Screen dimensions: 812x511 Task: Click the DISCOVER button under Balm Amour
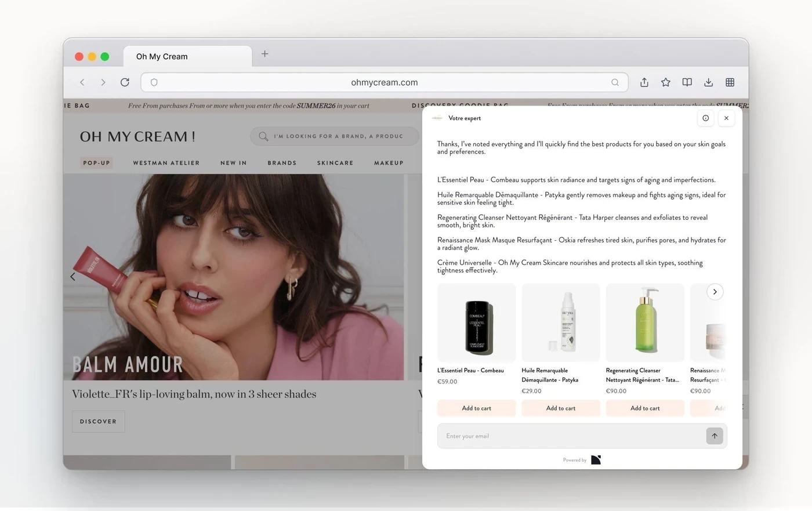pyautogui.click(x=98, y=422)
